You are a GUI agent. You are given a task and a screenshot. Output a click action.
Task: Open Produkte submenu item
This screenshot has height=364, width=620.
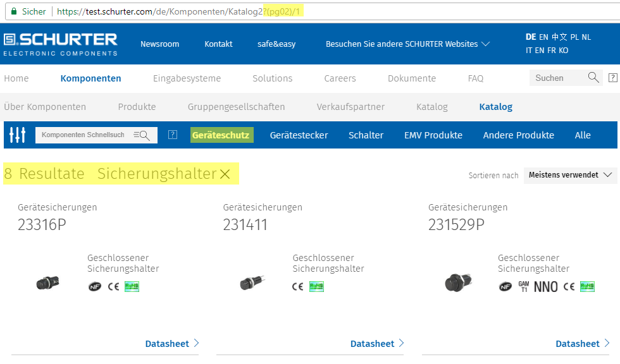pos(137,107)
